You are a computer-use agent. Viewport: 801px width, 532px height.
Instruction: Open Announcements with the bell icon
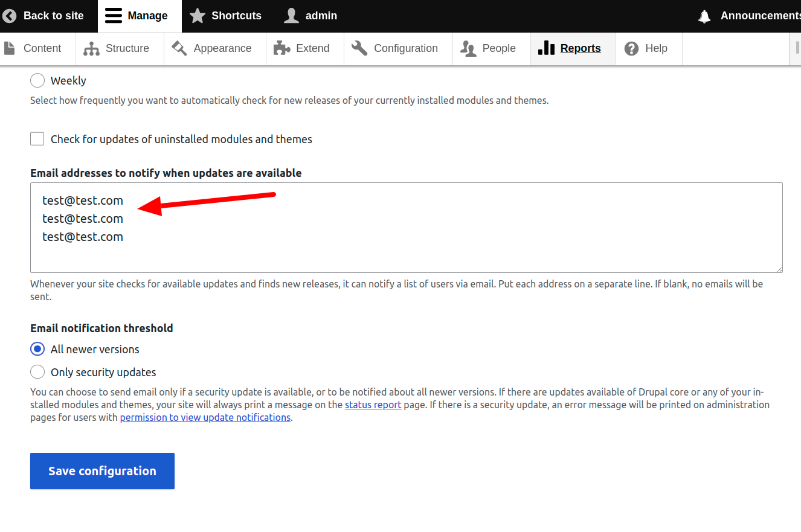pos(704,16)
